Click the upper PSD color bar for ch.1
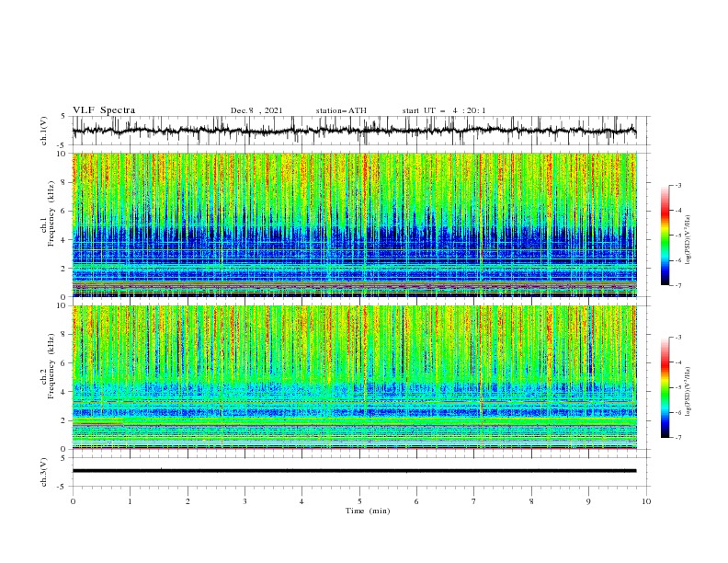This screenshot has height=563, width=728. 665,235
